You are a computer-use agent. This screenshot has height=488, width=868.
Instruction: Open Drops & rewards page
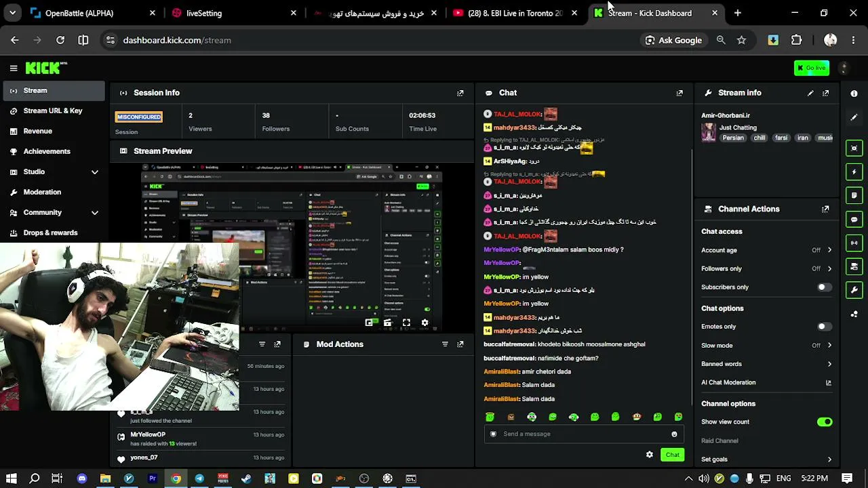53,233
